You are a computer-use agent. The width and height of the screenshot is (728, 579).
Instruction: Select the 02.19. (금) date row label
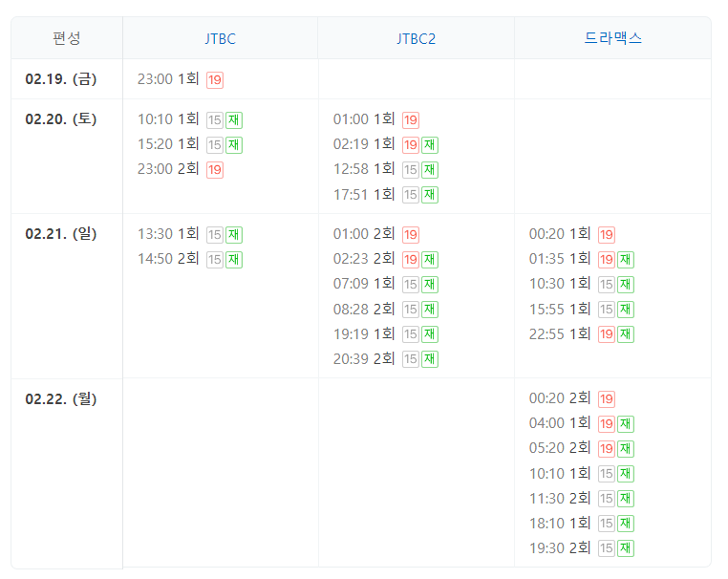[61, 79]
